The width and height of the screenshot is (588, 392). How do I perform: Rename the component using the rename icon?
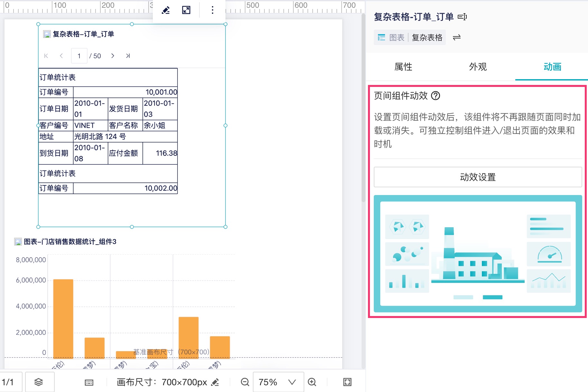[x=463, y=17]
